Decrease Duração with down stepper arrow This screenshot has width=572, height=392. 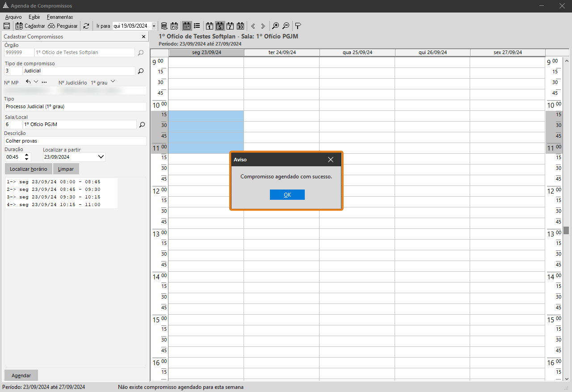coord(26,159)
